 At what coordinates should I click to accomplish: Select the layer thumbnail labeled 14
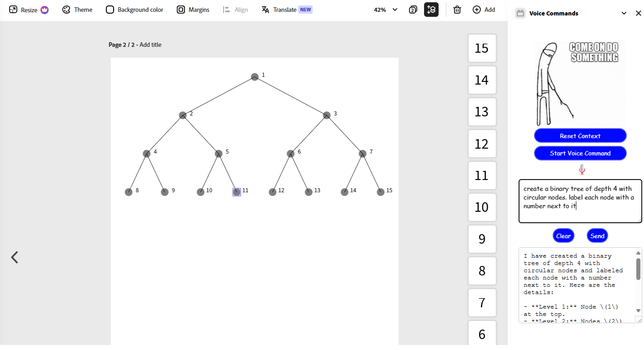click(x=482, y=80)
